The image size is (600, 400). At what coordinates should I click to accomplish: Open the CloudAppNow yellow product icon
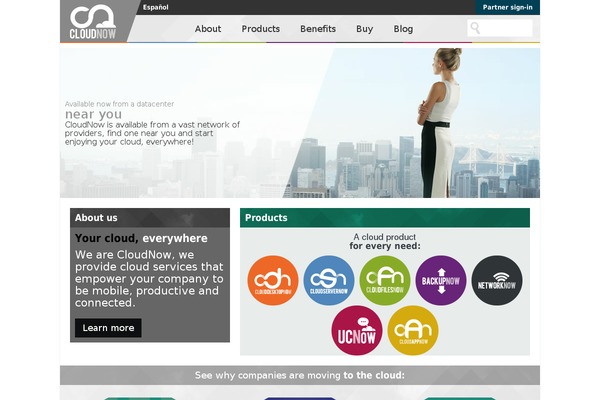[x=413, y=330]
